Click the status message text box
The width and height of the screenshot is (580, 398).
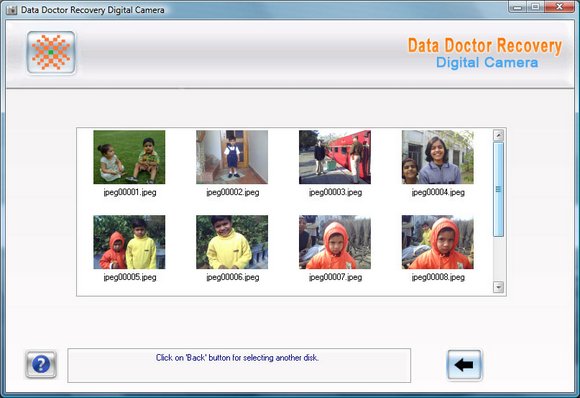(239, 365)
